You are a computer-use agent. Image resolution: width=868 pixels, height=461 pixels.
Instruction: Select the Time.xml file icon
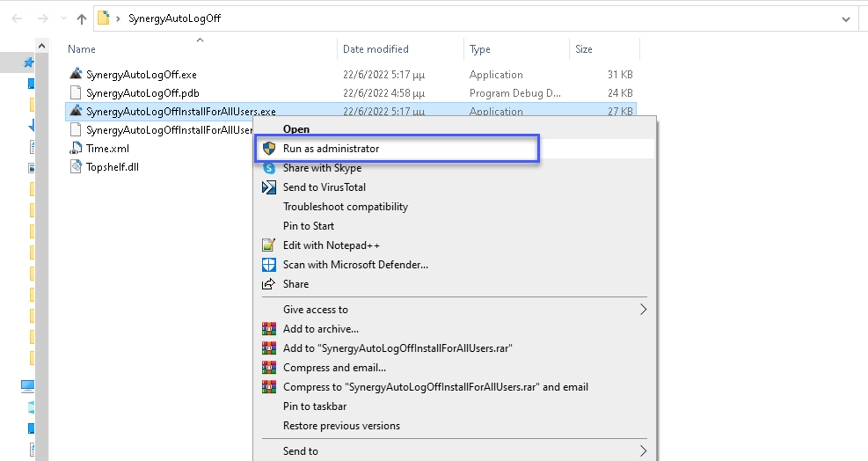pos(76,148)
